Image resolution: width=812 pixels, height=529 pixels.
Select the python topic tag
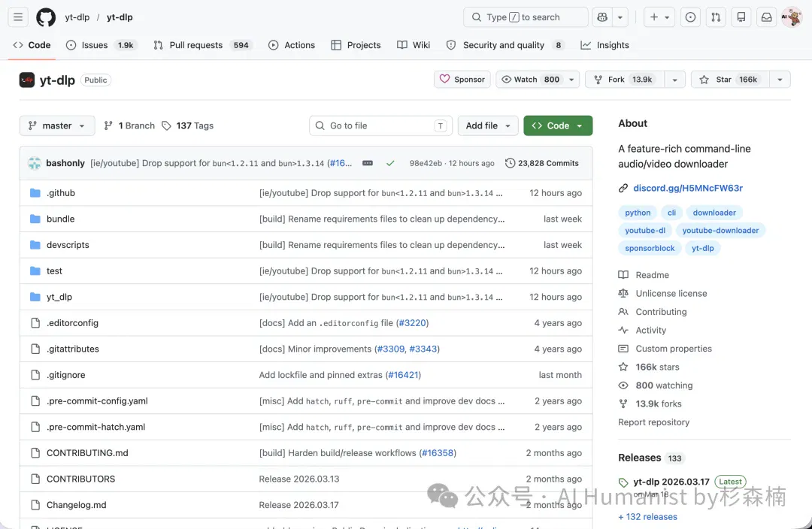(x=638, y=213)
